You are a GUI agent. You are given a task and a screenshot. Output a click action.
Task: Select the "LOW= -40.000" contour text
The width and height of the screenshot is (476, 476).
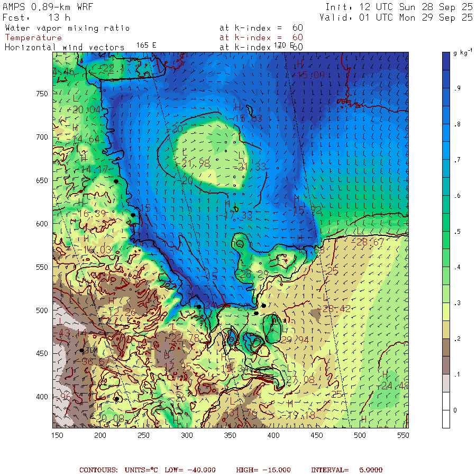coord(198,470)
